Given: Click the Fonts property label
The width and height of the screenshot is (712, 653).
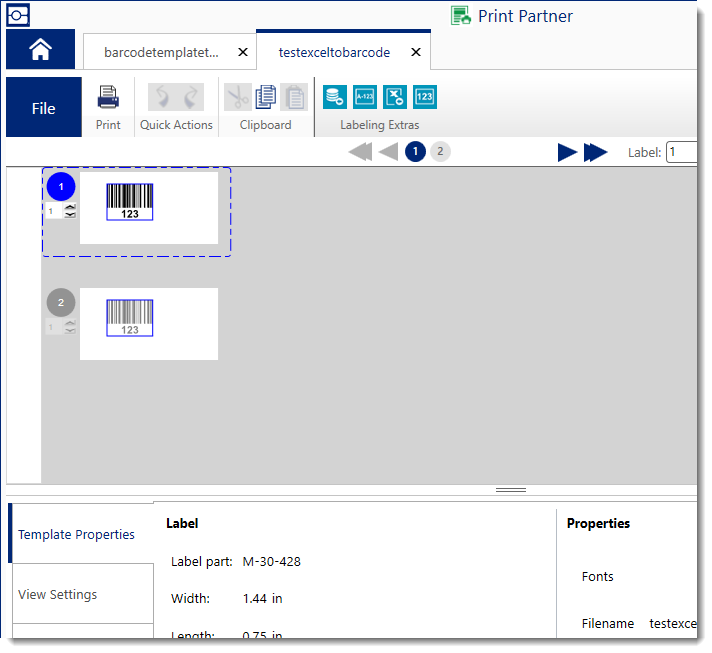Looking at the screenshot, I should click(x=598, y=577).
